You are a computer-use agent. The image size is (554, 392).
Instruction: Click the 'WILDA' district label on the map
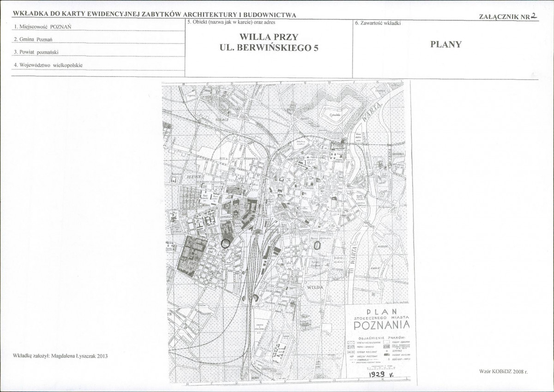tap(315, 287)
